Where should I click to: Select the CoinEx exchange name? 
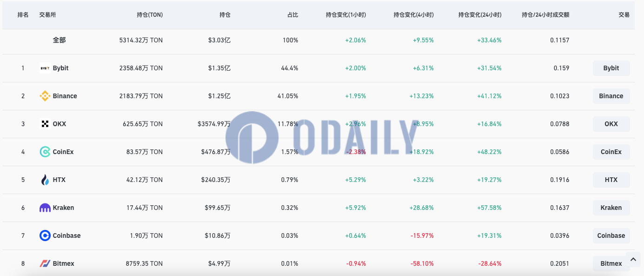pyautogui.click(x=63, y=152)
